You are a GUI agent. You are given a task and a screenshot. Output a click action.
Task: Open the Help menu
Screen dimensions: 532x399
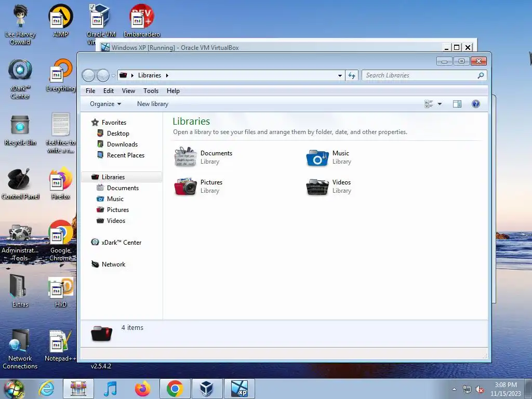click(x=173, y=90)
